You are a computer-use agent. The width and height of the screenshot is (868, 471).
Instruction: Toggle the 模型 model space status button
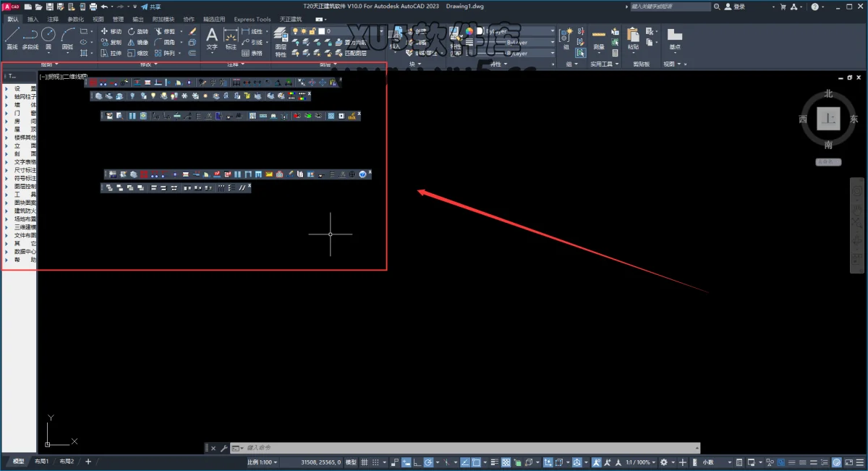click(351, 462)
